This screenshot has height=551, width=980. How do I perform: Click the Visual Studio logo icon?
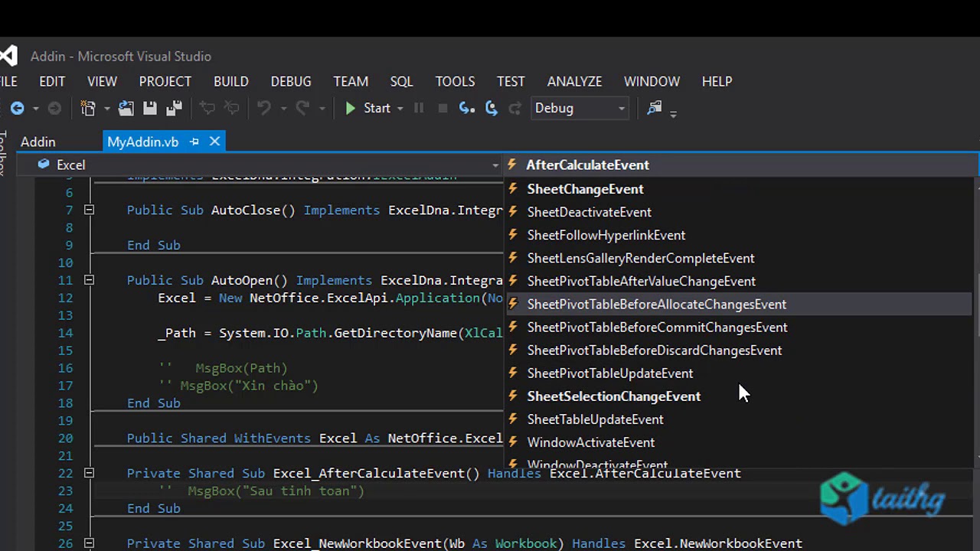tap(8, 56)
